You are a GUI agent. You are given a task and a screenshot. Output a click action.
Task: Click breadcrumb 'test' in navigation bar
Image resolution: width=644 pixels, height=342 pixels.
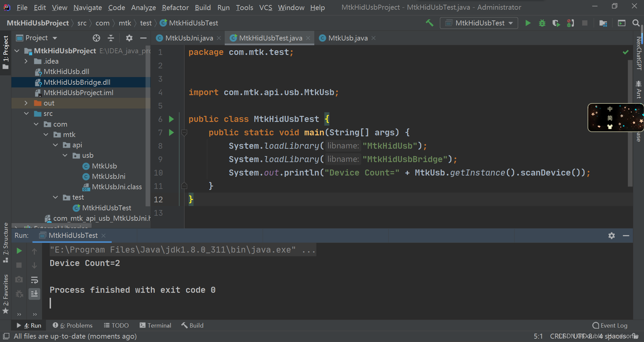tap(146, 23)
